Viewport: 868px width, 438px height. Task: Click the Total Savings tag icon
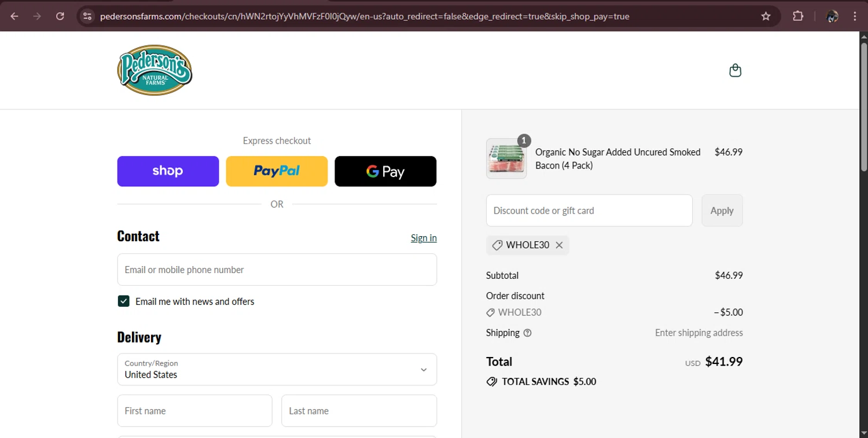point(492,382)
